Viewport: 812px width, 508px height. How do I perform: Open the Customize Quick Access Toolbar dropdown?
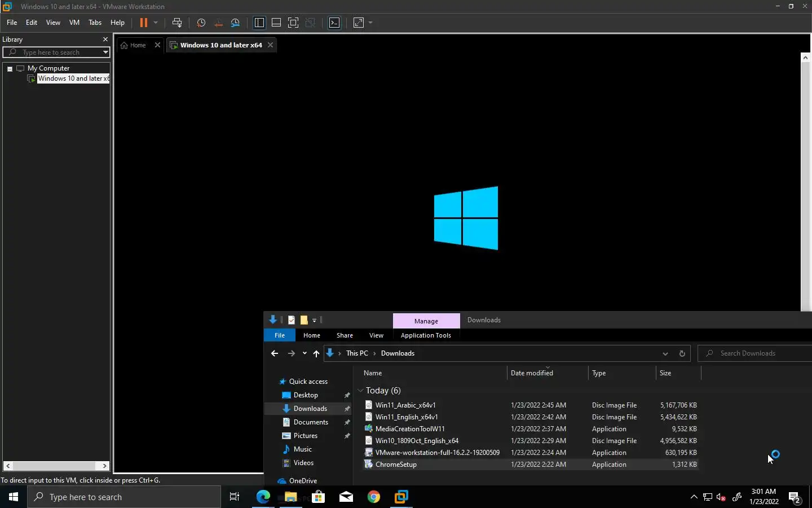click(x=315, y=320)
